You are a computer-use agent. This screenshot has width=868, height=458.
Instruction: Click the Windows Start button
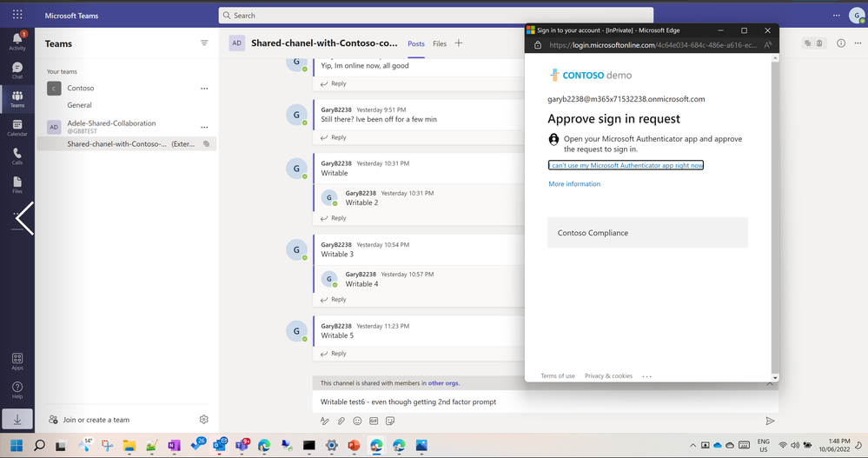click(x=17, y=445)
